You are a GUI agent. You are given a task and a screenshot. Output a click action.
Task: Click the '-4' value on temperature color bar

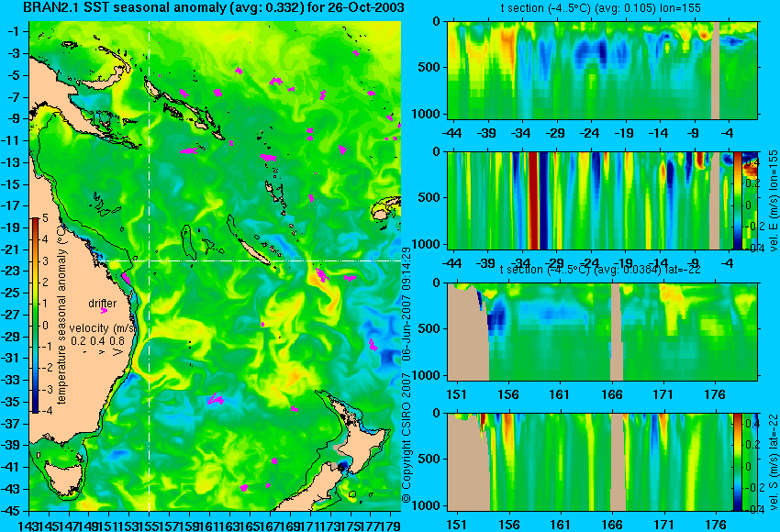[44, 411]
